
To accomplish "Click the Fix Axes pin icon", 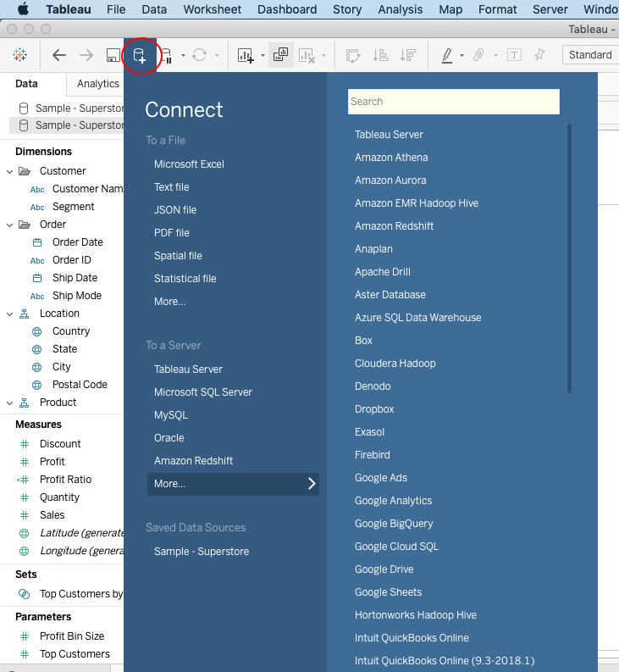I will click(539, 54).
